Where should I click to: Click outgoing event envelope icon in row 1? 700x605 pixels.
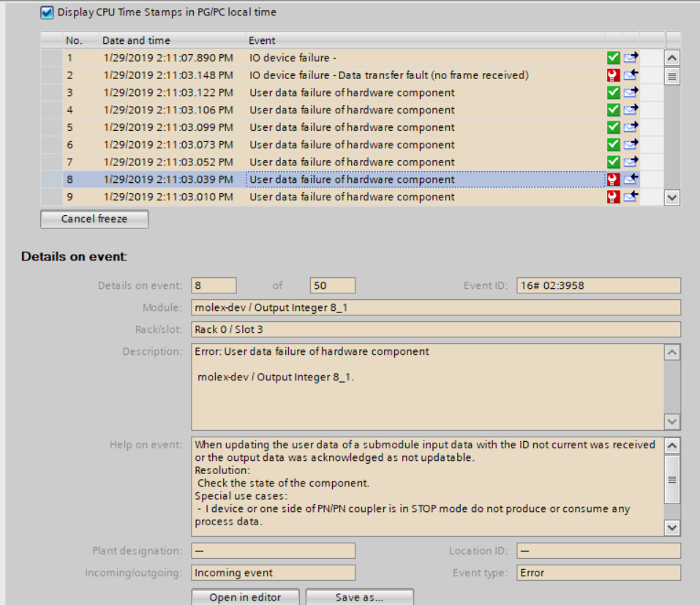(x=631, y=58)
